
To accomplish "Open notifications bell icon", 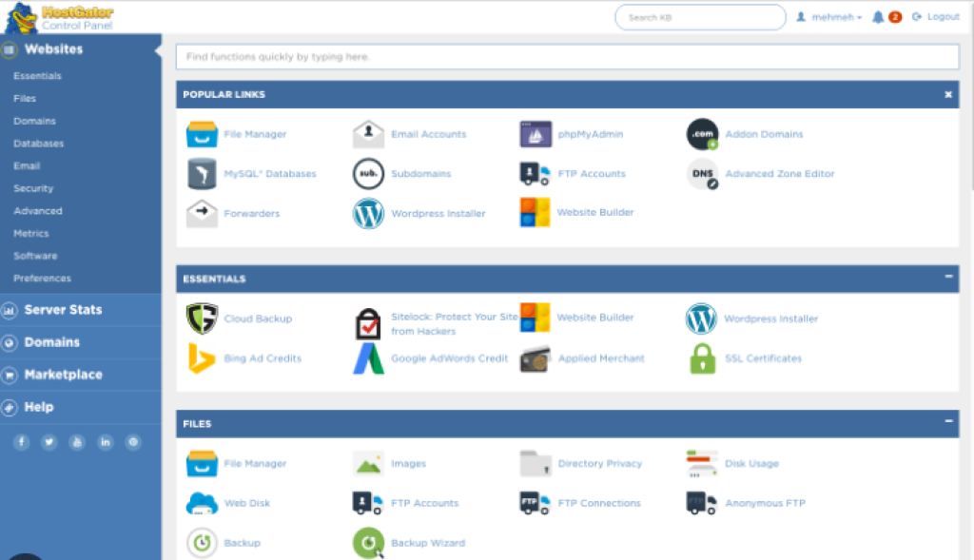I will pyautogui.click(x=878, y=17).
